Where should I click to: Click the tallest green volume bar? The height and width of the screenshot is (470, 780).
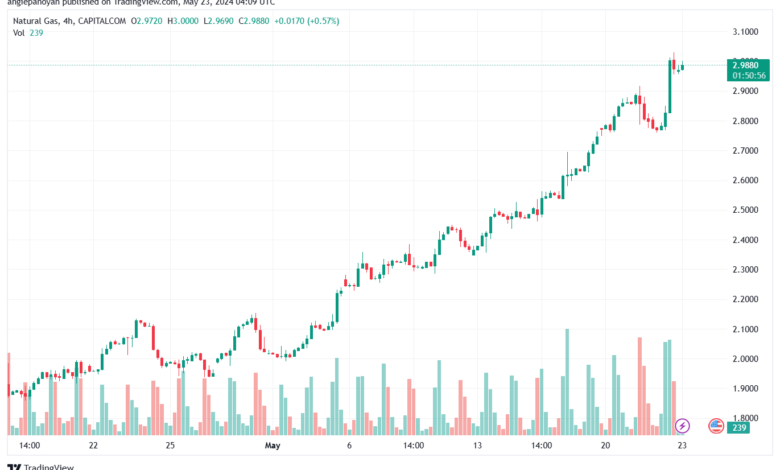(567, 382)
